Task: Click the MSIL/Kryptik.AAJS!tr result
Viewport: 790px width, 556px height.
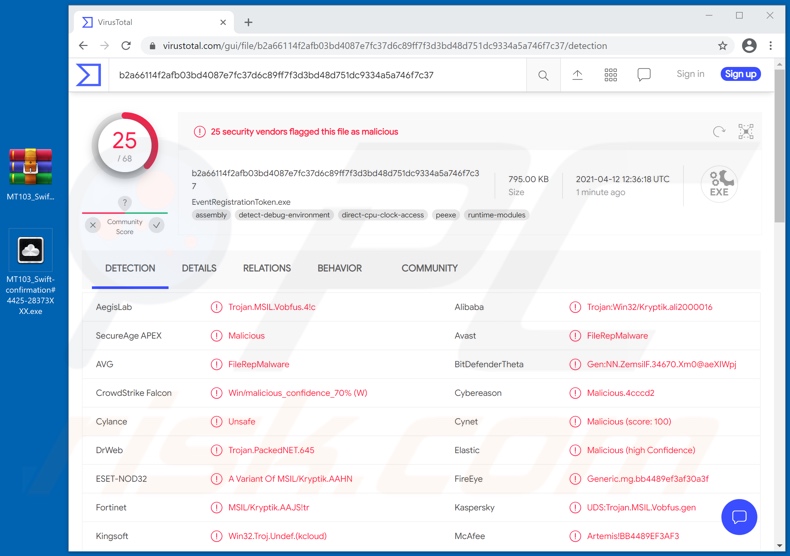Action: [x=269, y=508]
